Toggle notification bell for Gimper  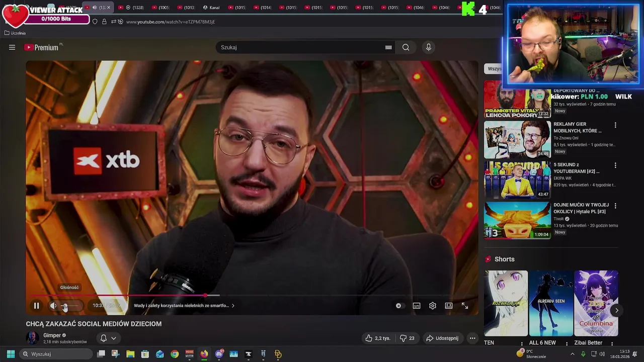104,338
